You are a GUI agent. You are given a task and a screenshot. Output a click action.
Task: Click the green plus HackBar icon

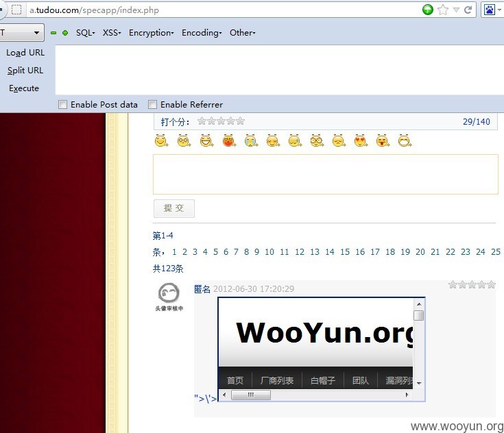point(65,33)
